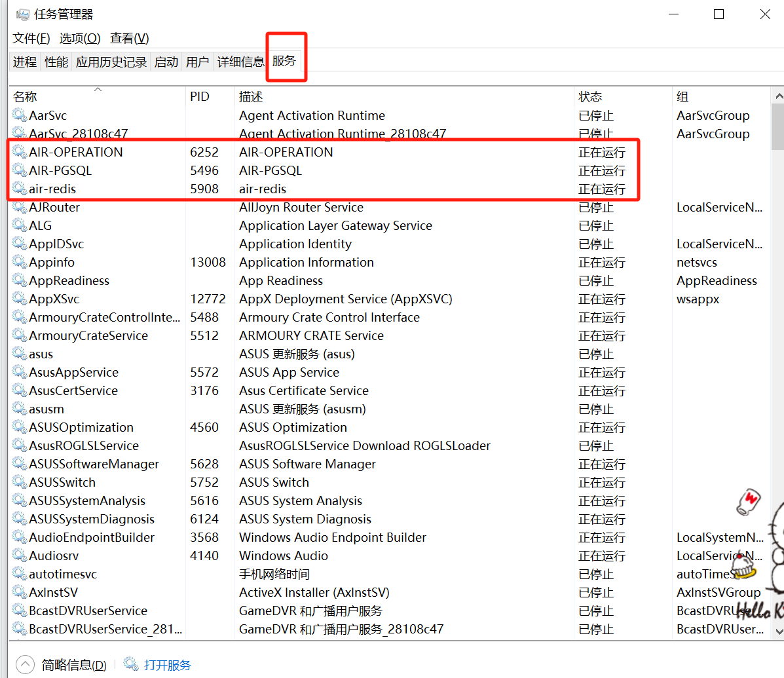Click the gear icon of autotimesvc service
The image size is (784, 678).
click(20, 573)
